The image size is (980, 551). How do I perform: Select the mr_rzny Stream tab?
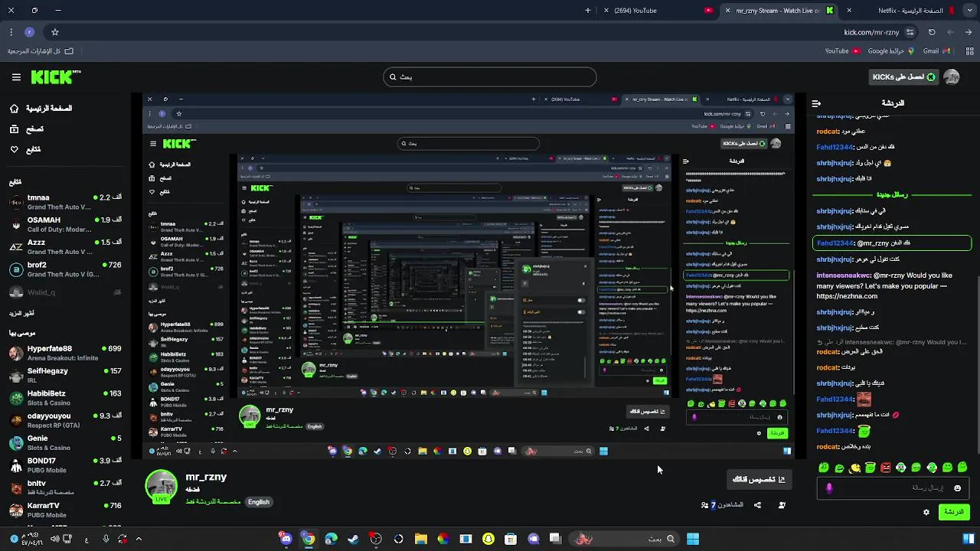tap(777, 11)
